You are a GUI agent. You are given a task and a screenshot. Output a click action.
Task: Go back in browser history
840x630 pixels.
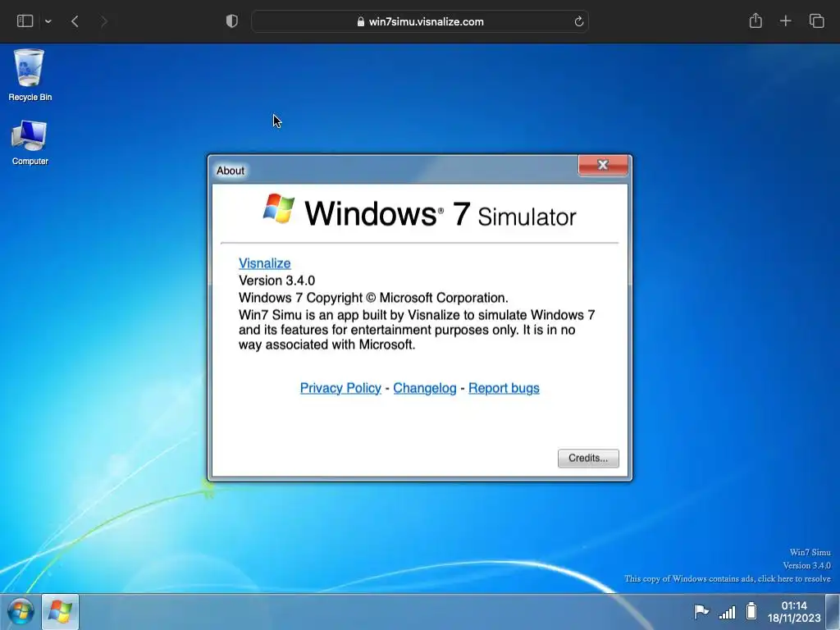pyautogui.click(x=75, y=21)
